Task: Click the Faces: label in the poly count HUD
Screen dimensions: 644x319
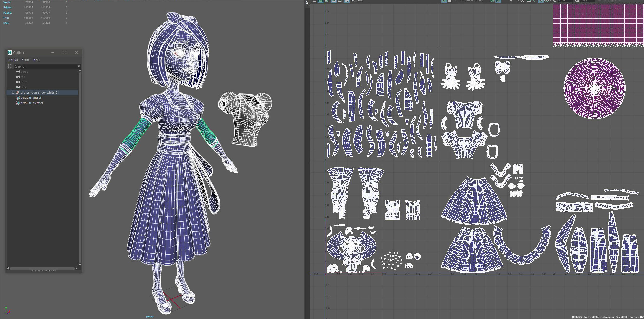Action: tap(8, 13)
